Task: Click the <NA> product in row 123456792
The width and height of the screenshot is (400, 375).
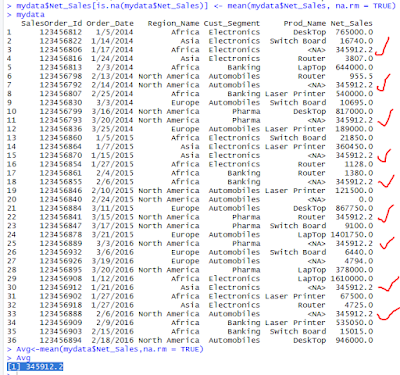Action: 317,85
